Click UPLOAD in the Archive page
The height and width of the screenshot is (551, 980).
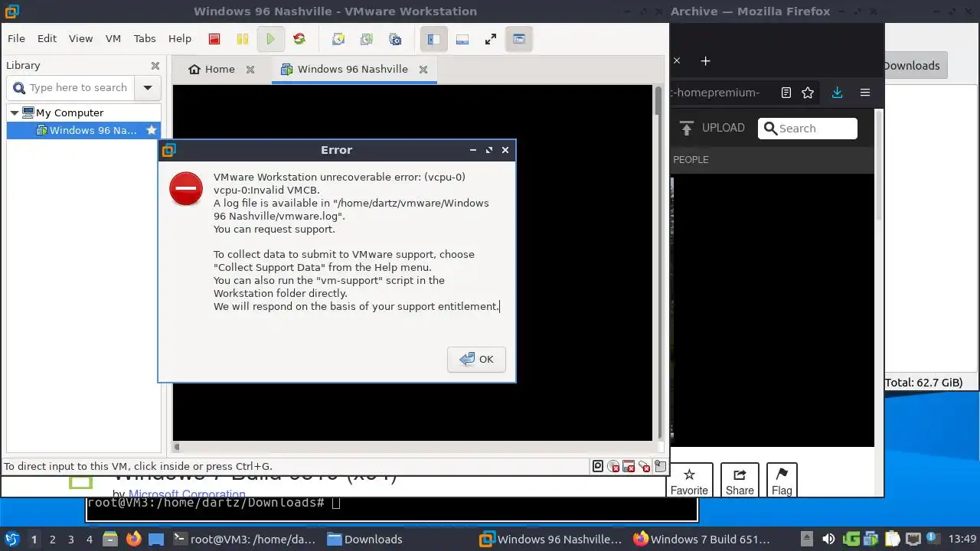712,129
